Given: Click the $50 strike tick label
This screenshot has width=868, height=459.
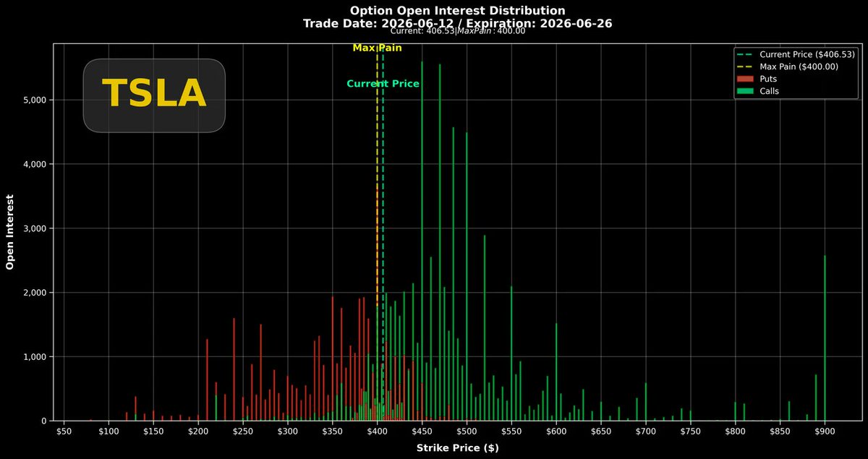Looking at the screenshot, I should coord(64,432).
